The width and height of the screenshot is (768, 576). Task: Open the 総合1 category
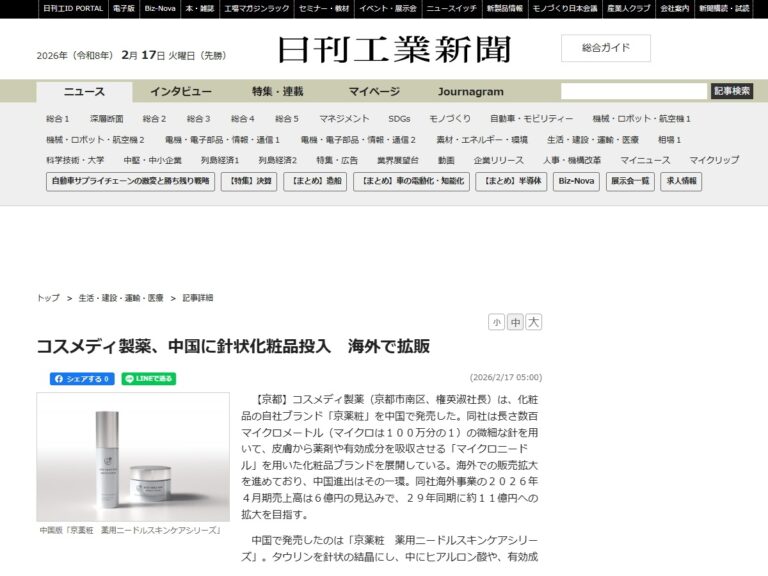click(58, 119)
